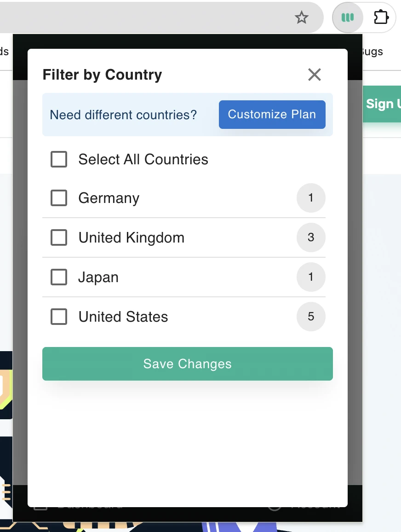Click the Customize Plan button
The height and width of the screenshot is (532, 401).
coord(272,115)
